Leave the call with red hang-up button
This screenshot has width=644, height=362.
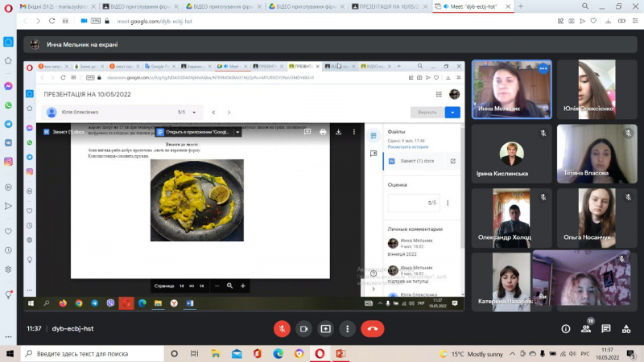(x=373, y=329)
